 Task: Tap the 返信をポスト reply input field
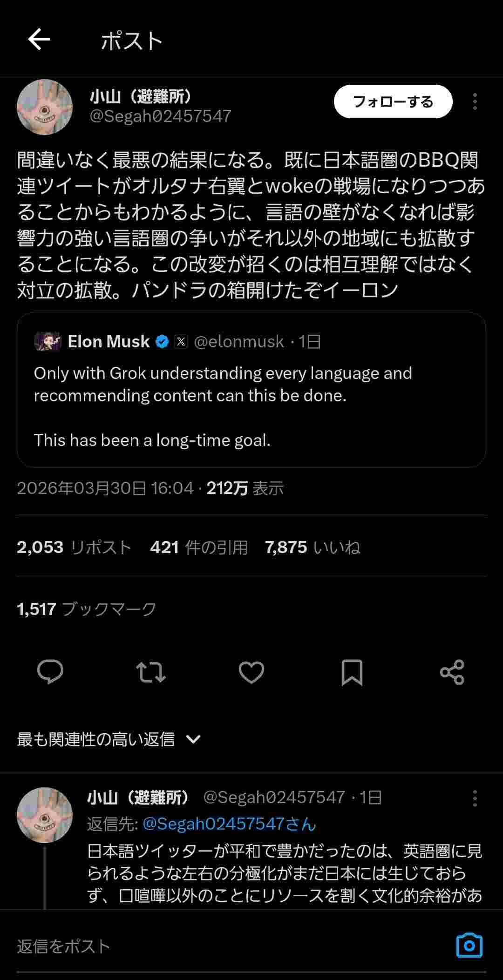click(224, 946)
